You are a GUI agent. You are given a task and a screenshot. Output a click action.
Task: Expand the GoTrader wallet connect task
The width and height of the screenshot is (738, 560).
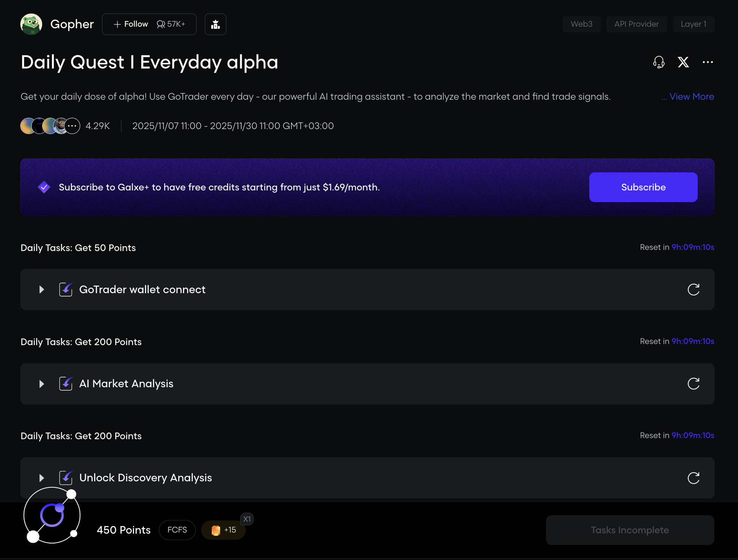[42, 289]
